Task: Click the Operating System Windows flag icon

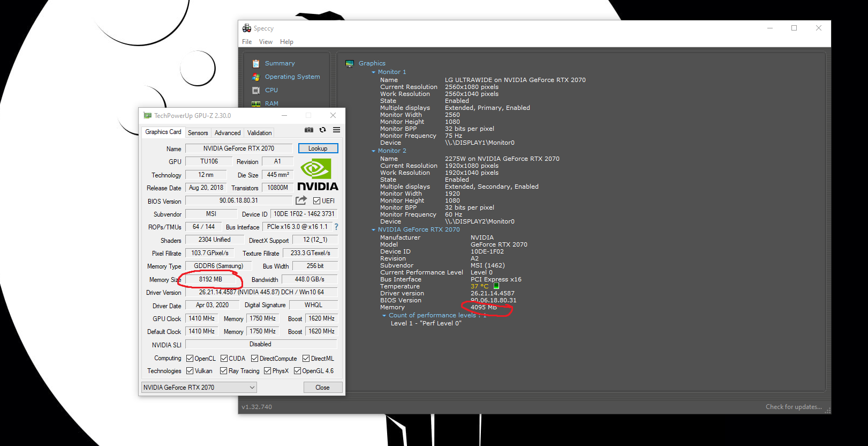Action: (256, 77)
